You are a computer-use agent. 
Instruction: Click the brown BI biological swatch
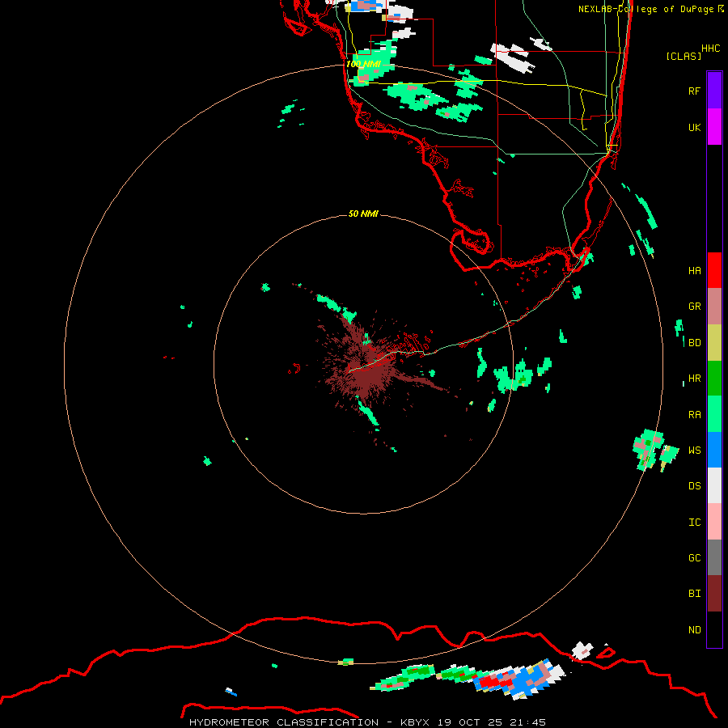point(714,594)
